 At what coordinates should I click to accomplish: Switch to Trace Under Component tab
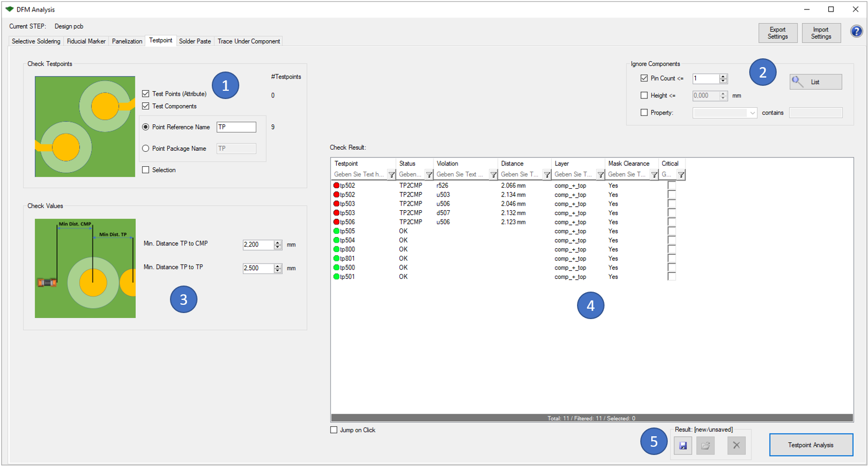249,41
